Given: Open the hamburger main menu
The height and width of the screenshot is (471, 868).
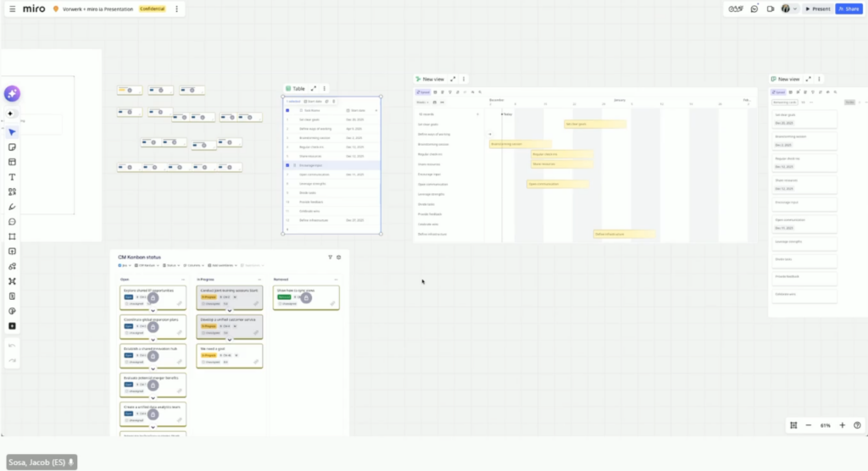Looking at the screenshot, I should [12, 8].
